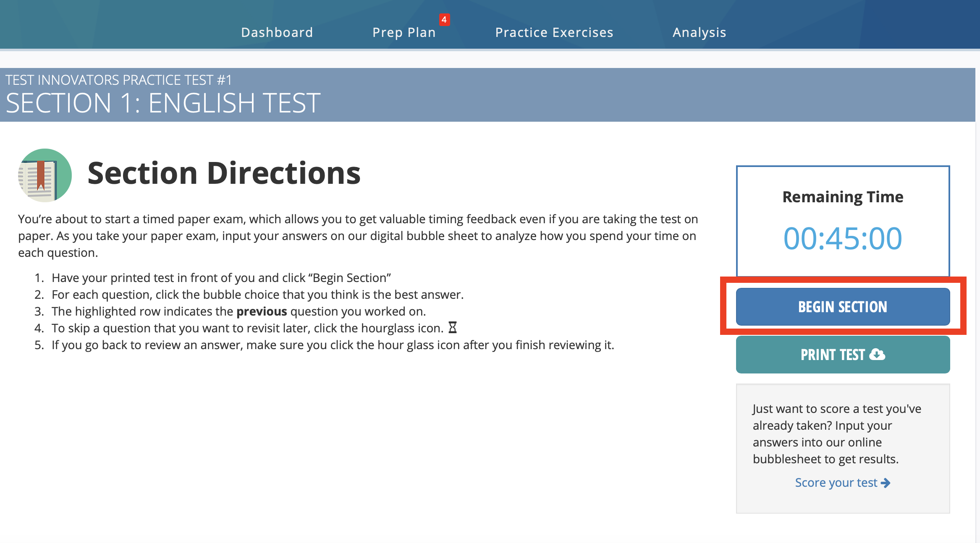Click the Section Directions heading
This screenshot has width=980, height=543.
[x=224, y=173]
